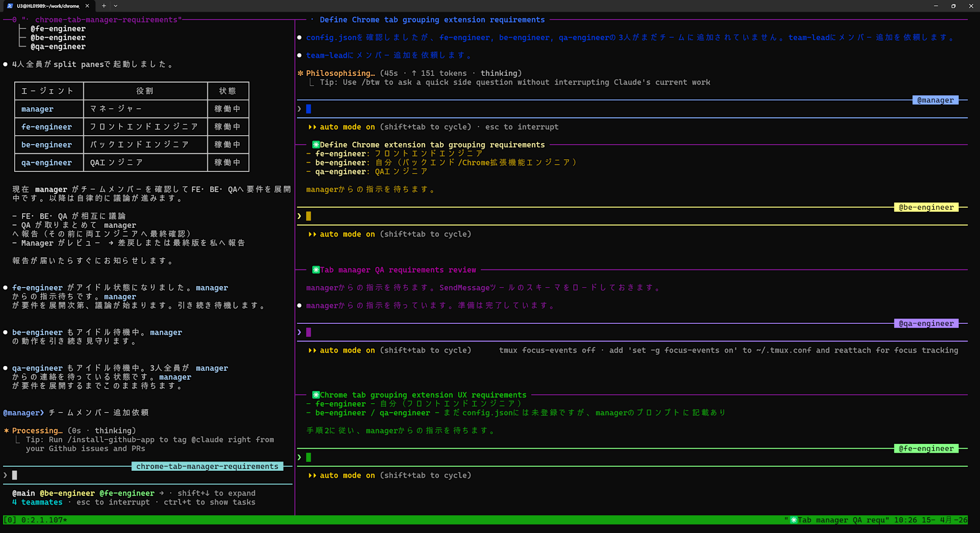Toggle 'auto mode on' in the be-engineer pane
Screen dimensions: 980x533
click(x=347, y=234)
